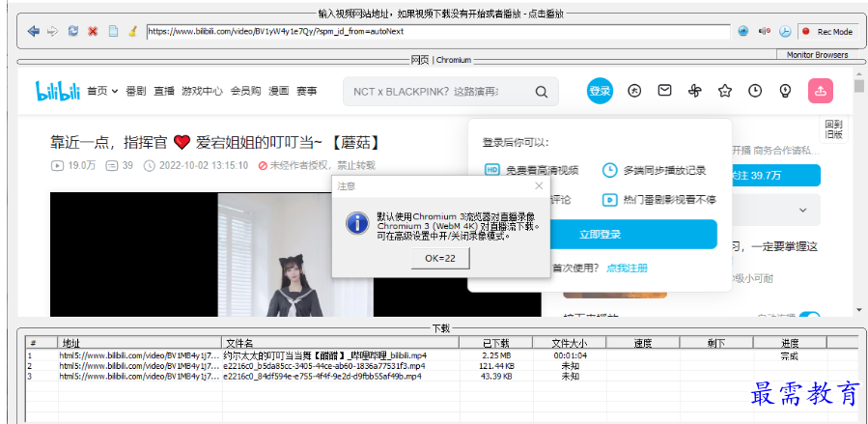868x424 pixels.
Task: Click the OK=22 button in the dialog
Action: (x=439, y=258)
